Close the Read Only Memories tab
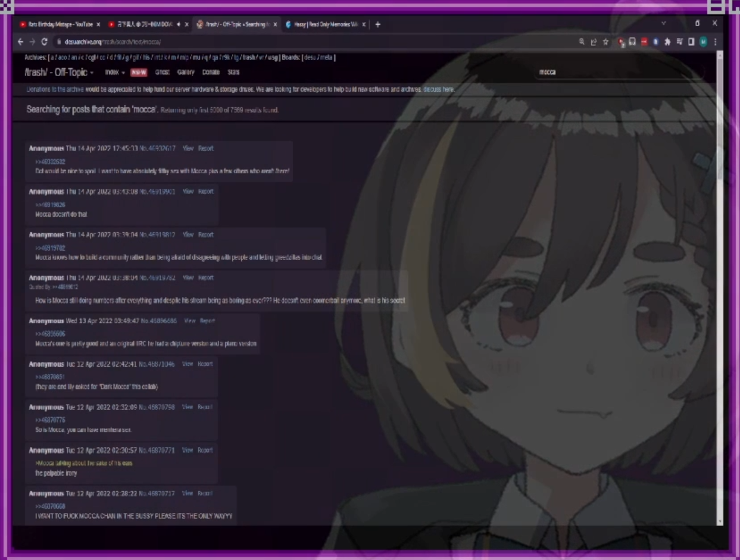 pyautogui.click(x=363, y=24)
